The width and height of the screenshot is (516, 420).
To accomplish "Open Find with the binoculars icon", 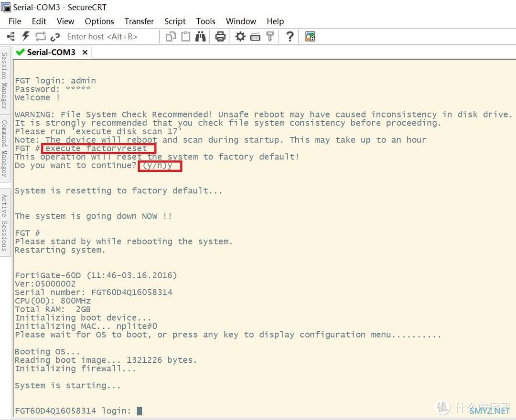I will pos(200,36).
